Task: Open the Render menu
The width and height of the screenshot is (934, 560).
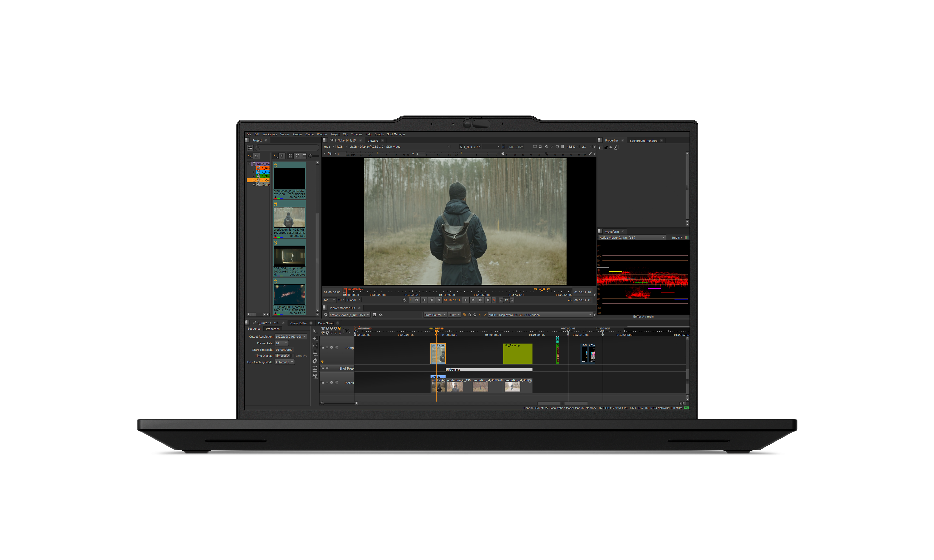Action: tap(297, 134)
